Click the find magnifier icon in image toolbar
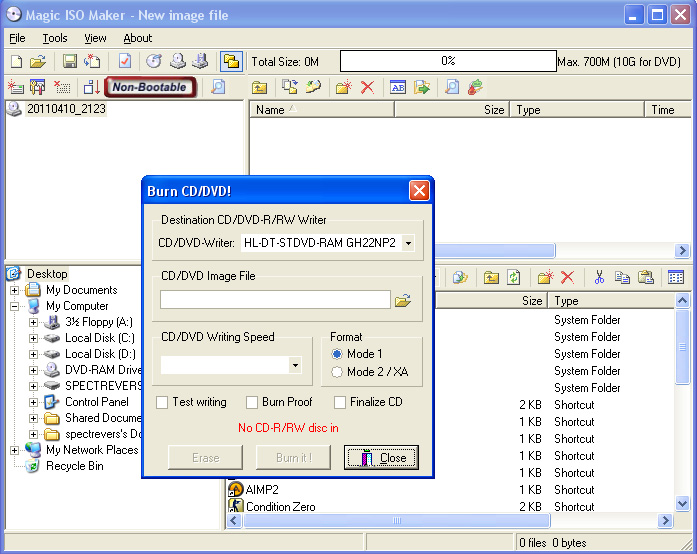The height and width of the screenshot is (554, 697). [452, 87]
